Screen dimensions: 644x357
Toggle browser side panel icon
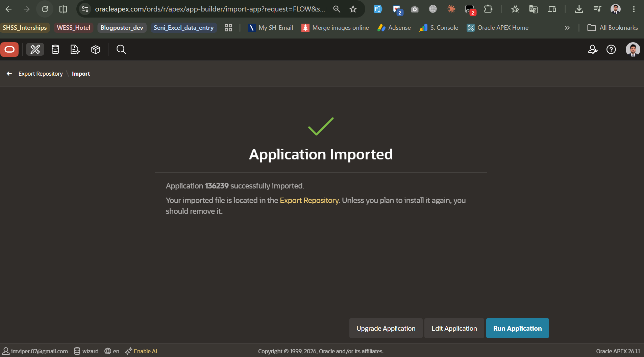coord(63,9)
